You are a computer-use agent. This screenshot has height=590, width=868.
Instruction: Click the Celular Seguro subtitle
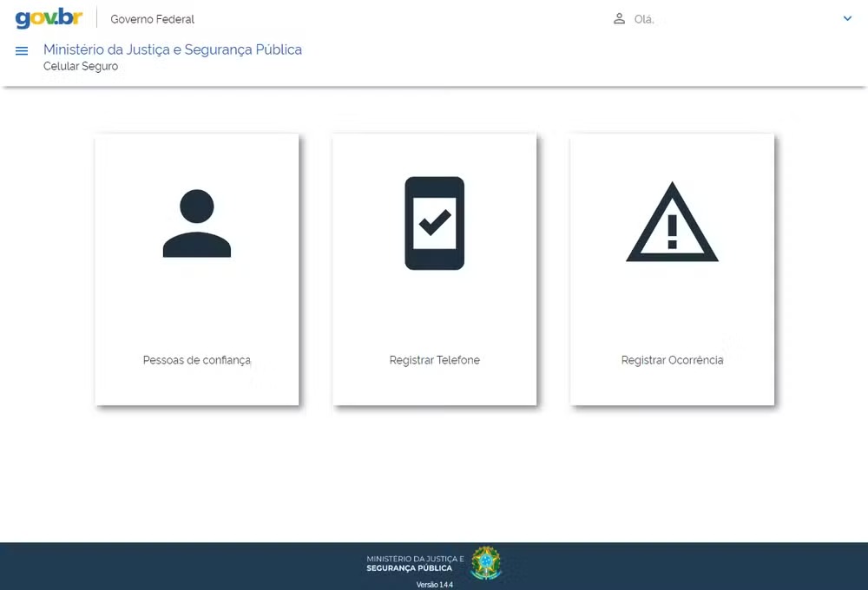tap(81, 66)
